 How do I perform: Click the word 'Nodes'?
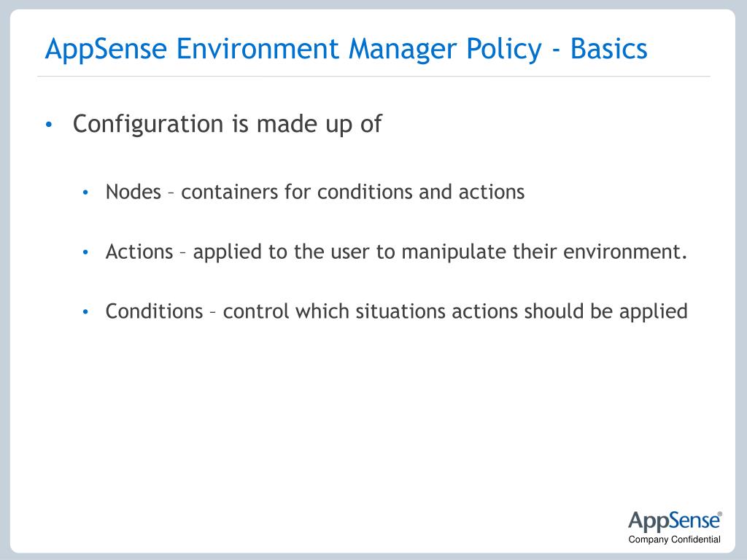tap(133, 192)
